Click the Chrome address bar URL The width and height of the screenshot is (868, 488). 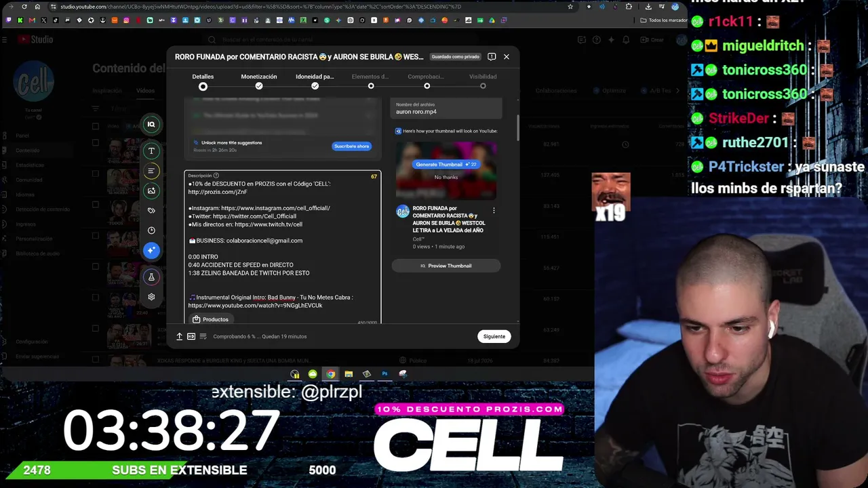click(x=260, y=7)
